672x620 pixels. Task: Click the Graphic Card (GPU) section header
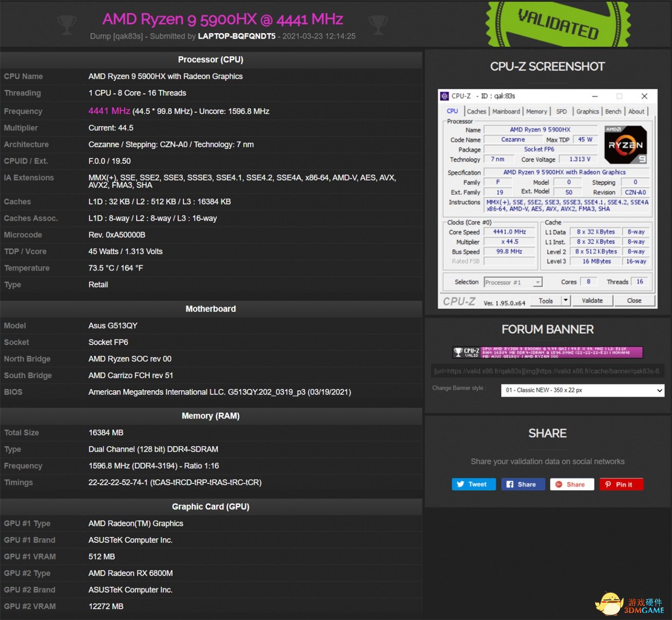(211, 507)
